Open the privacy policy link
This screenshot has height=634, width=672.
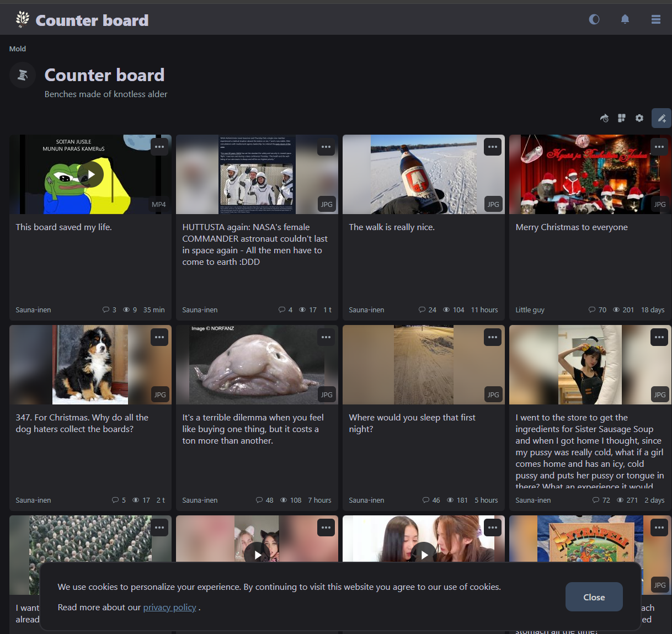click(169, 607)
